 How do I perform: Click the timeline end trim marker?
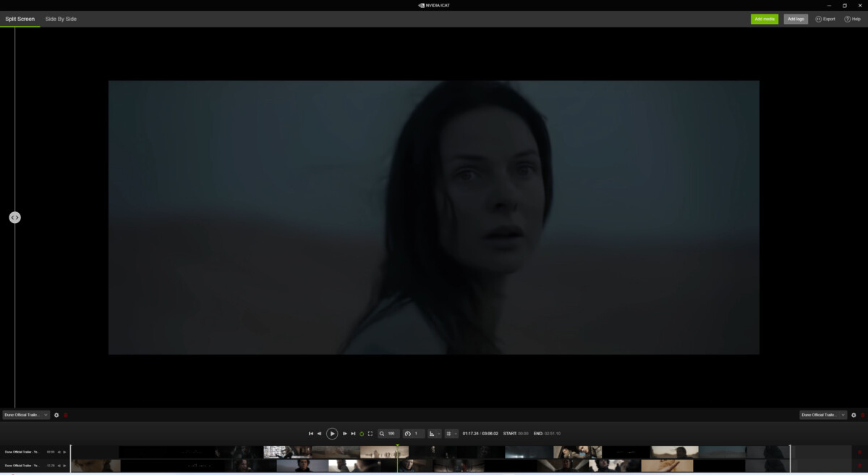click(x=790, y=458)
